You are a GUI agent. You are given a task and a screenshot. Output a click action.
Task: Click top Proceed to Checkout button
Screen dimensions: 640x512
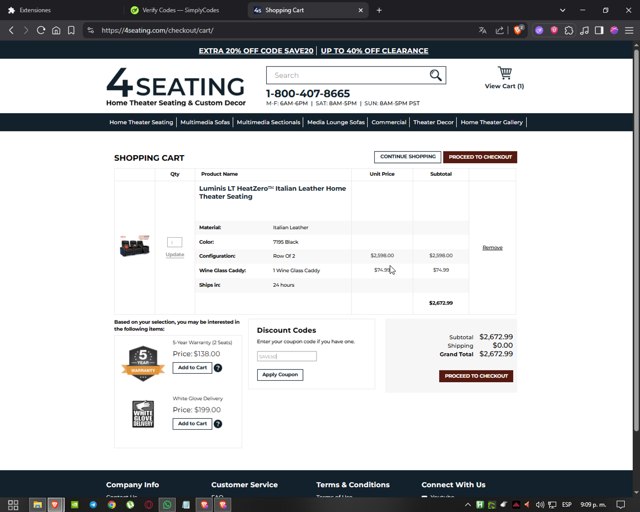coord(480,157)
